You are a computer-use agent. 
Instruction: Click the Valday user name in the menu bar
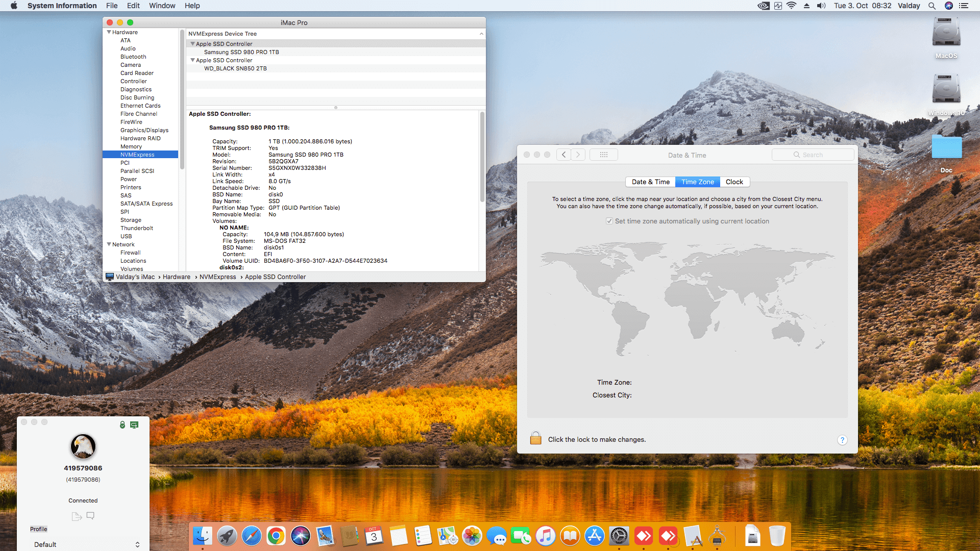[x=909, y=6]
